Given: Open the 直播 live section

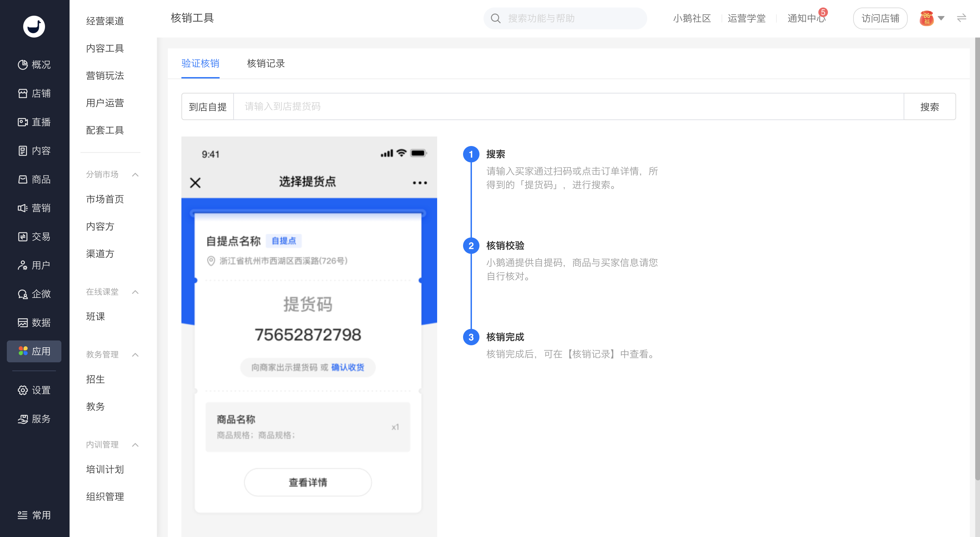Looking at the screenshot, I should point(34,122).
